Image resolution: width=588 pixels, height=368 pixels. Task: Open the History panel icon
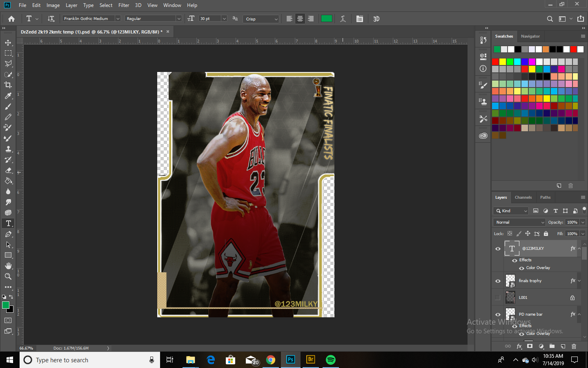tap(483, 40)
